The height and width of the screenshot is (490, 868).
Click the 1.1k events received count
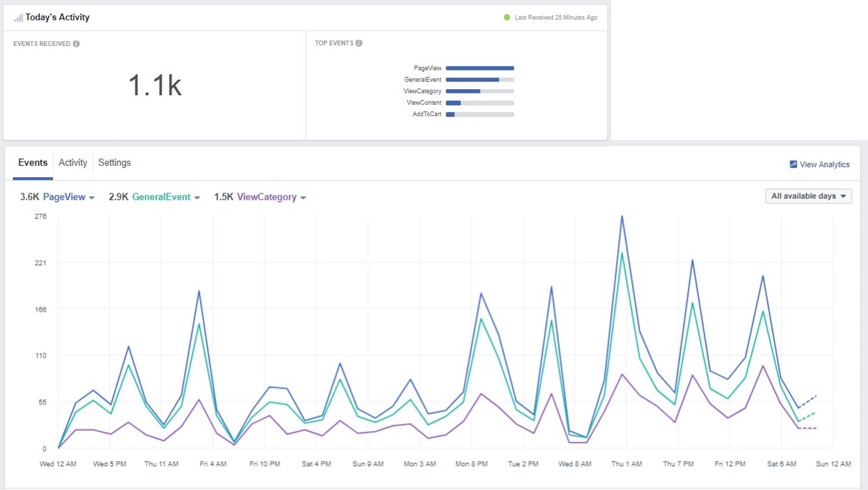tap(154, 86)
